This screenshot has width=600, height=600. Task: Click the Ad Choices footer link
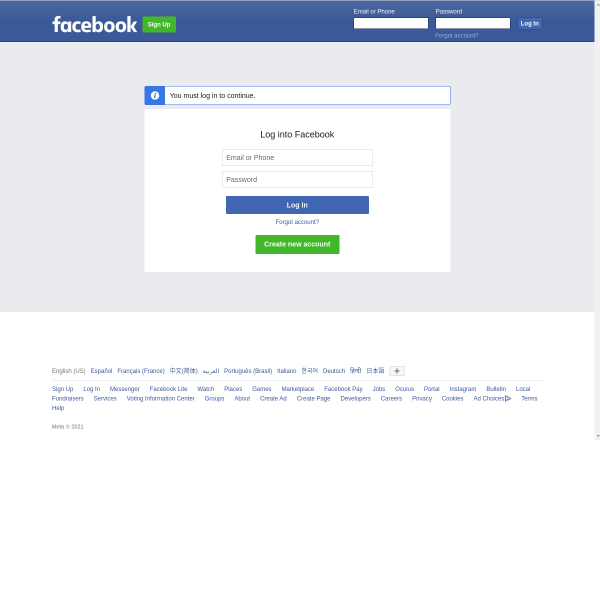point(492,398)
